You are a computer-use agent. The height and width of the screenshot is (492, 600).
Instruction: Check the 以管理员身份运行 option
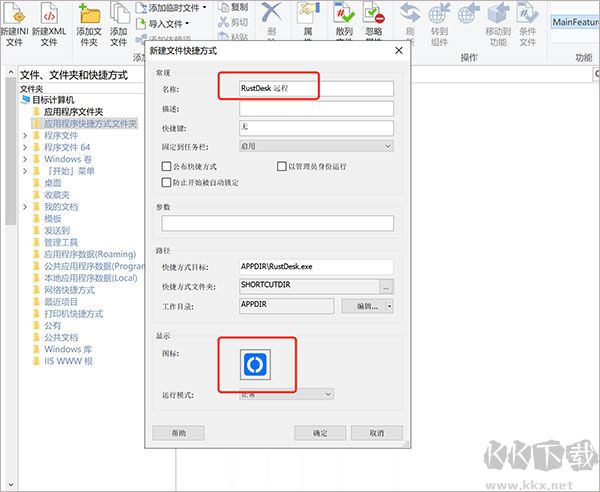pos(281,166)
